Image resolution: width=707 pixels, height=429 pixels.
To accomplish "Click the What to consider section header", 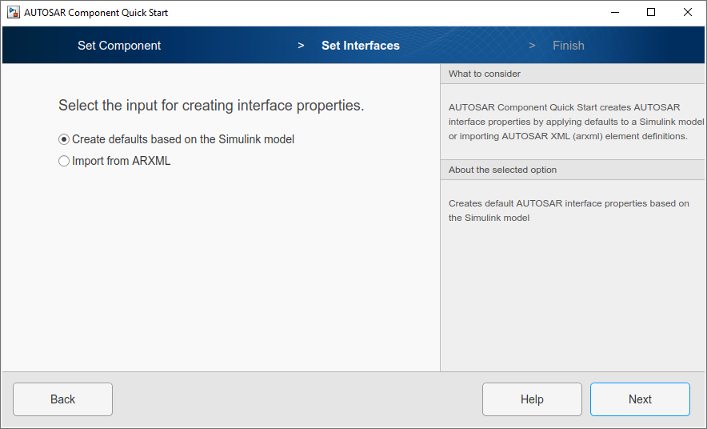I will point(484,74).
